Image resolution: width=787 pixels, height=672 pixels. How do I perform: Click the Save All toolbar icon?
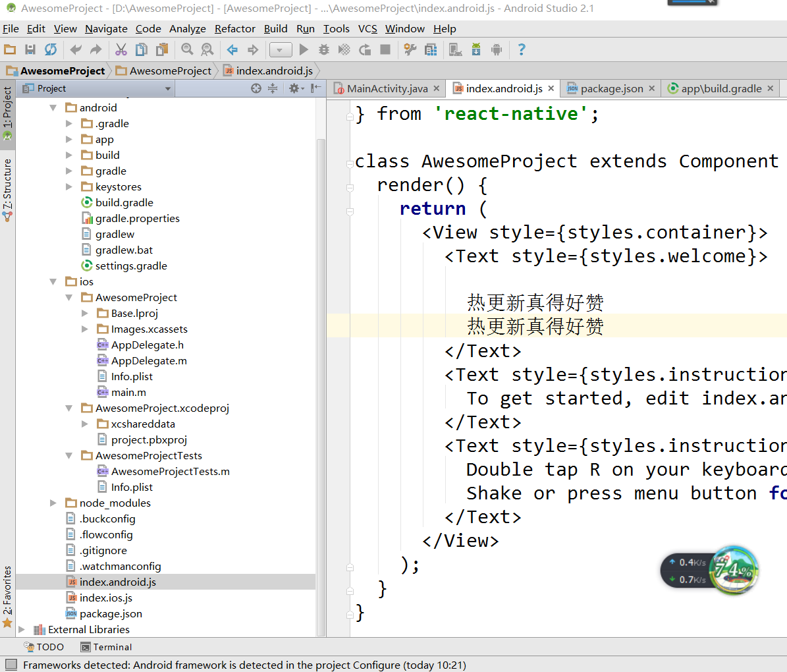click(30, 50)
